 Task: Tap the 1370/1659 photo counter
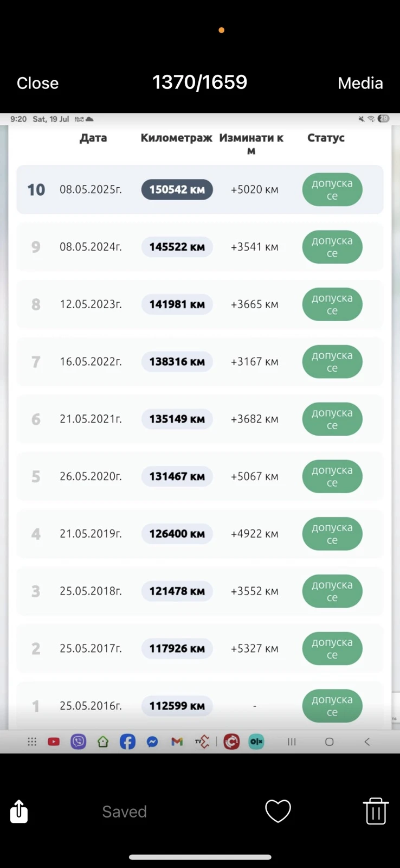tap(199, 82)
